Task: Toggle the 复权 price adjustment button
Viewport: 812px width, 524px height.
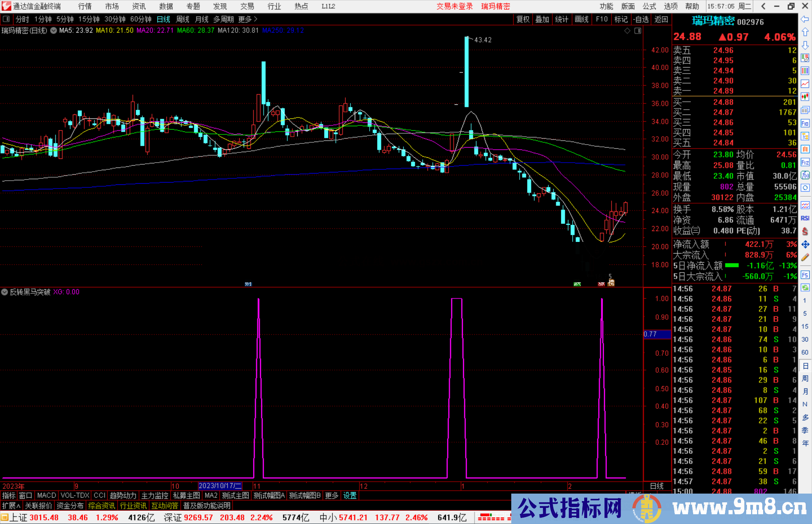Action: click(523, 19)
